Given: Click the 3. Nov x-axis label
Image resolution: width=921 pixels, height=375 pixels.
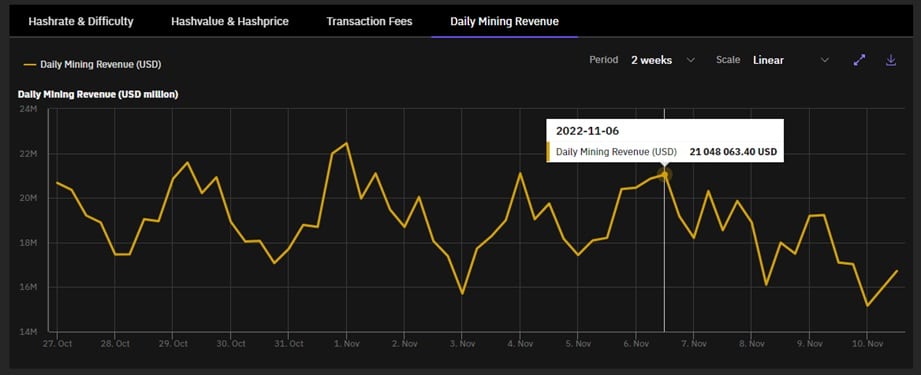Looking at the screenshot, I should 461,343.
